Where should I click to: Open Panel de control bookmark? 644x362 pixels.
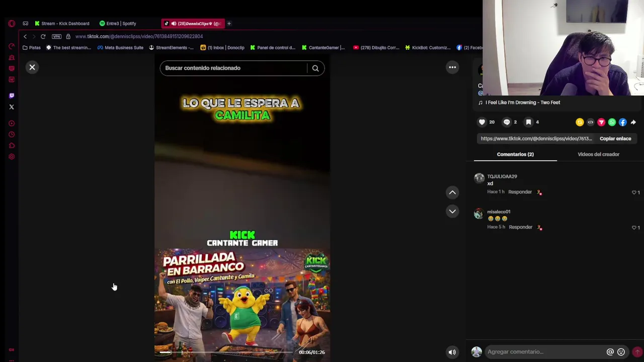(273, 48)
